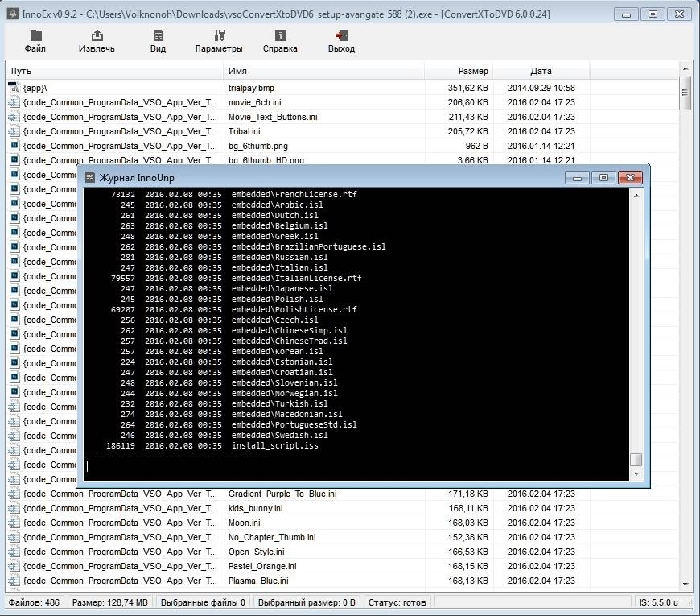Select the Pastel_Orange.ini file name

(262, 566)
